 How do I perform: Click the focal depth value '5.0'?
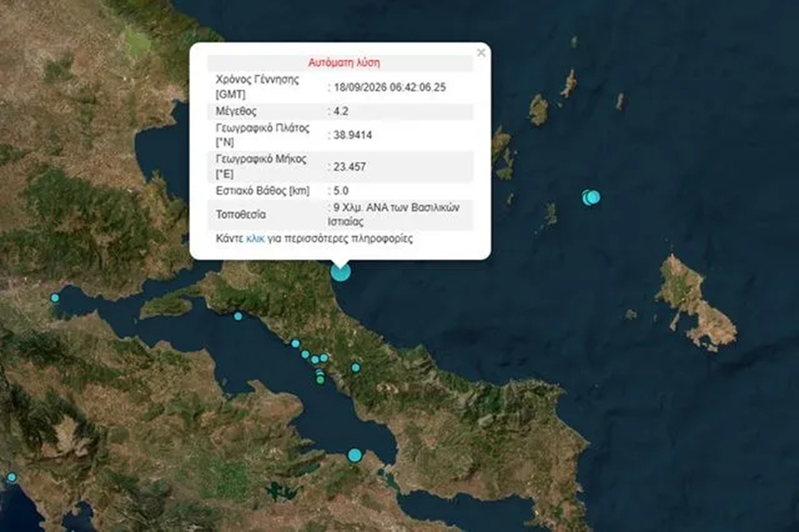341,191
